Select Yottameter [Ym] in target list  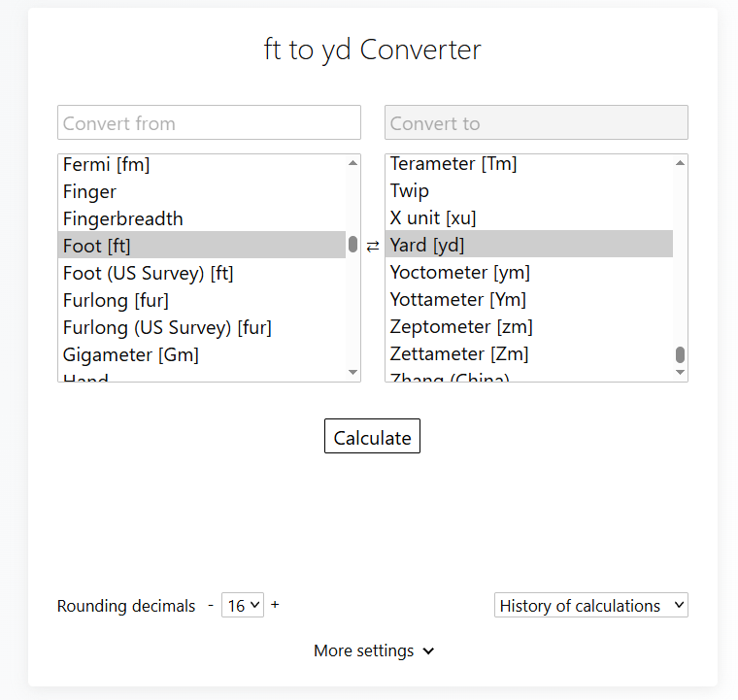click(x=458, y=300)
